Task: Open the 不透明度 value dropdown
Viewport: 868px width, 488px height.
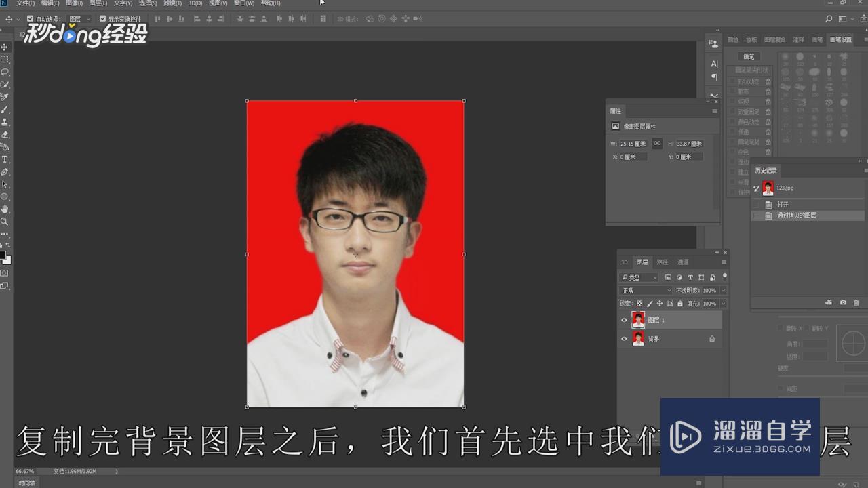Action: coord(723,290)
